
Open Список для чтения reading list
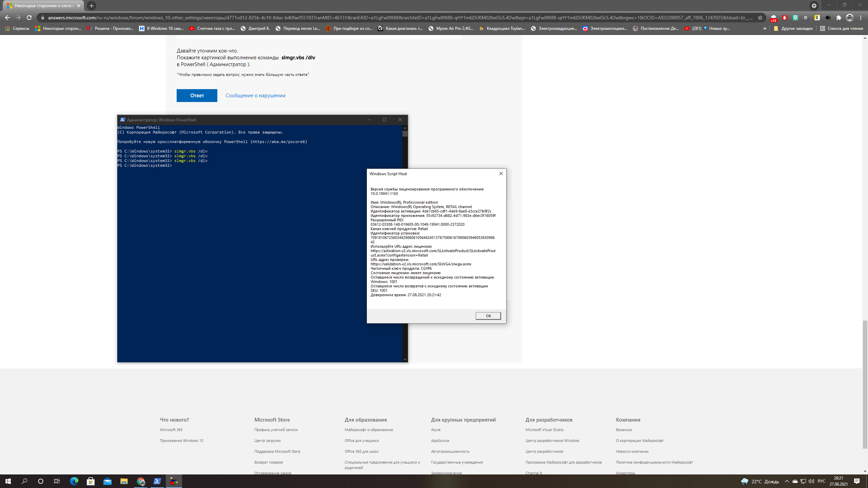point(842,28)
